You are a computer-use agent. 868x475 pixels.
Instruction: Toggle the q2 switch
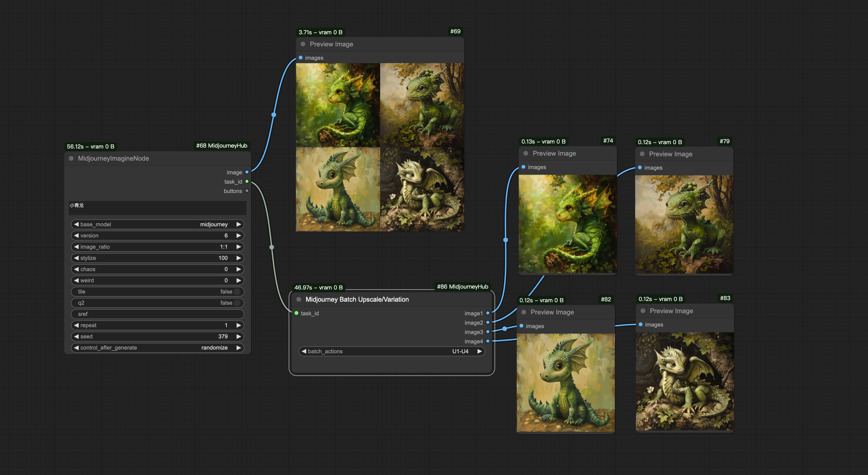pyautogui.click(x=237, y=303)
